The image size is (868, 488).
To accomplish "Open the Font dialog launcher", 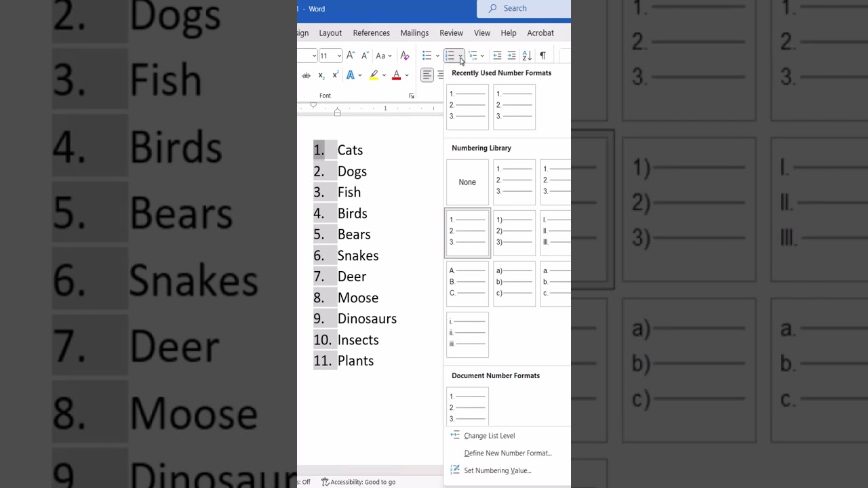I will 411,96.
